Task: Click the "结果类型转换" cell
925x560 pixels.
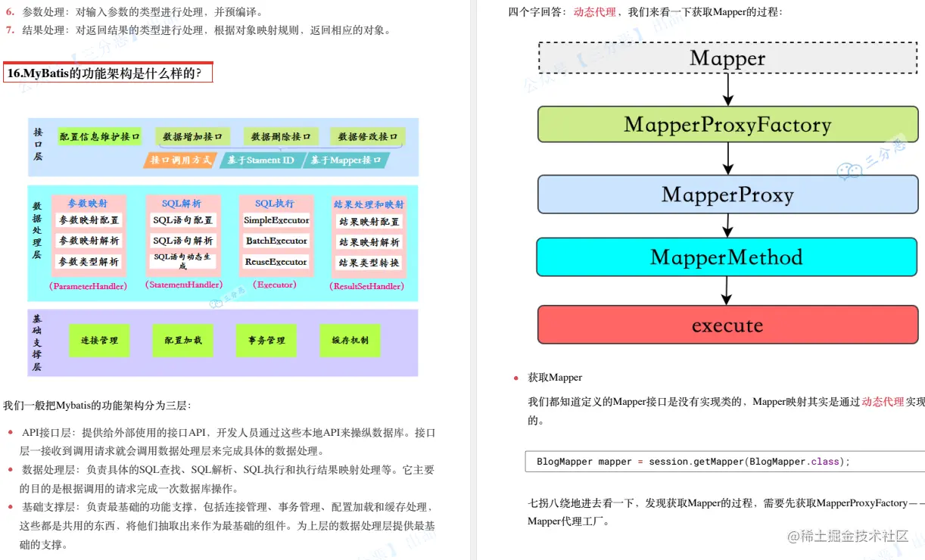Action: click(369, 263)
